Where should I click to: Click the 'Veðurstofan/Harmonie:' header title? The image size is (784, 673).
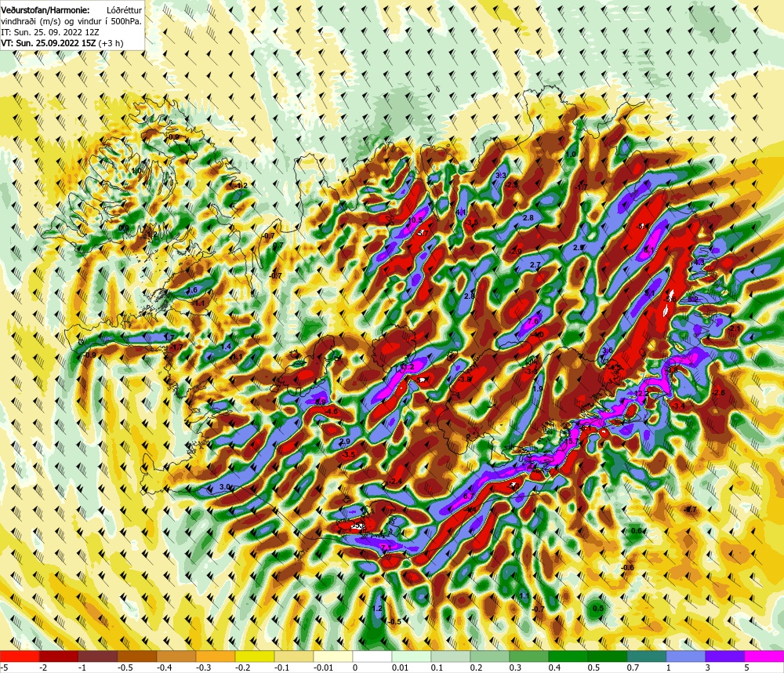point(45,10)
